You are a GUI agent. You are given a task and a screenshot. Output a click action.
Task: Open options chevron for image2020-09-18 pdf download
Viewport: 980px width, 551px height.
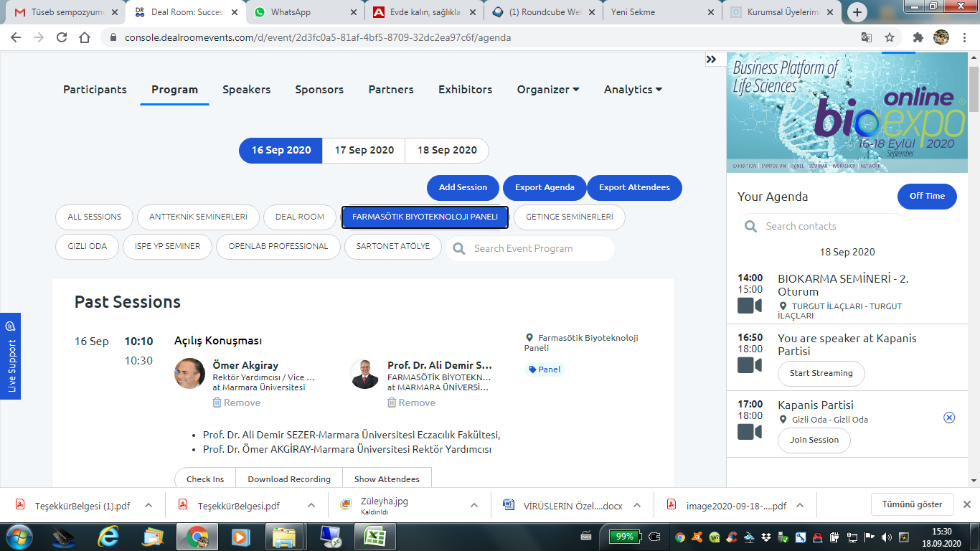800,505
